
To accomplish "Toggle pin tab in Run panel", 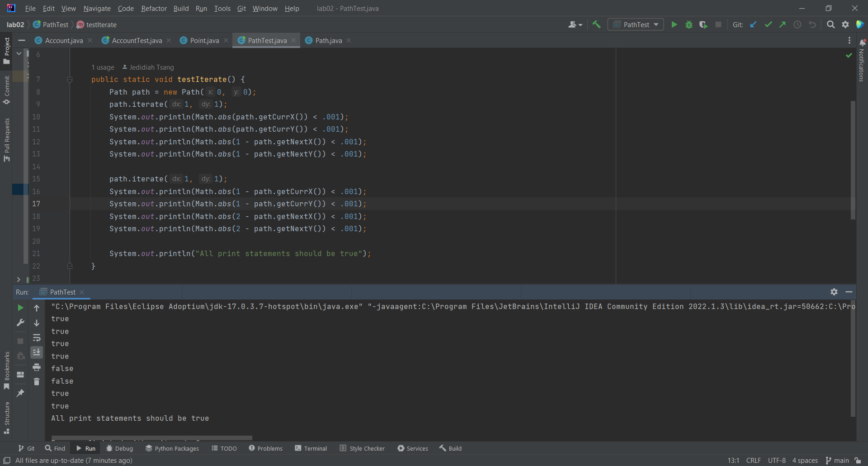I will point(20,393).
